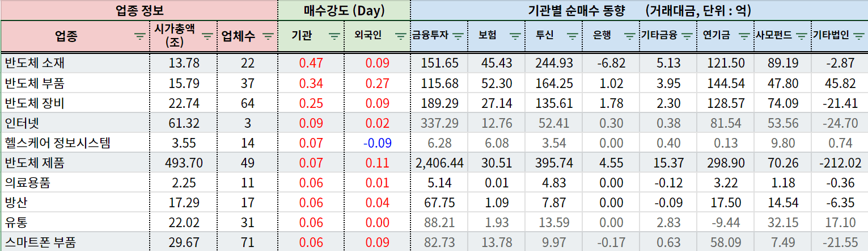Select the 업종 정보 group header

139,10
